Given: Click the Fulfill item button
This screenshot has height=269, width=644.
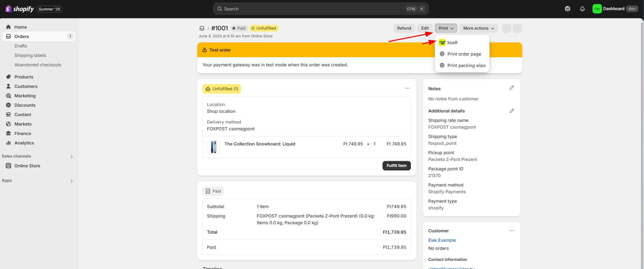Looking at the screenshot, I should [396, 166].
